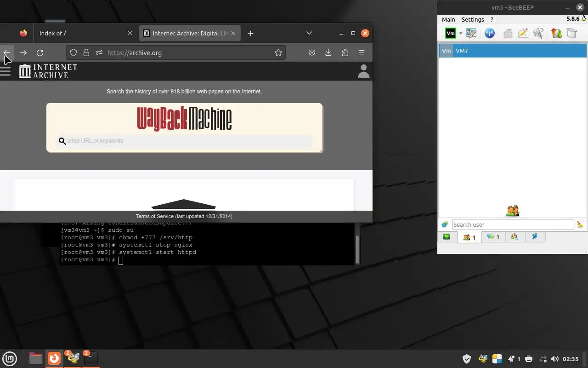Click the BeeBEEP bee tray icon
The height and width of the screenshot is (368, 588).
pos(482,359)
